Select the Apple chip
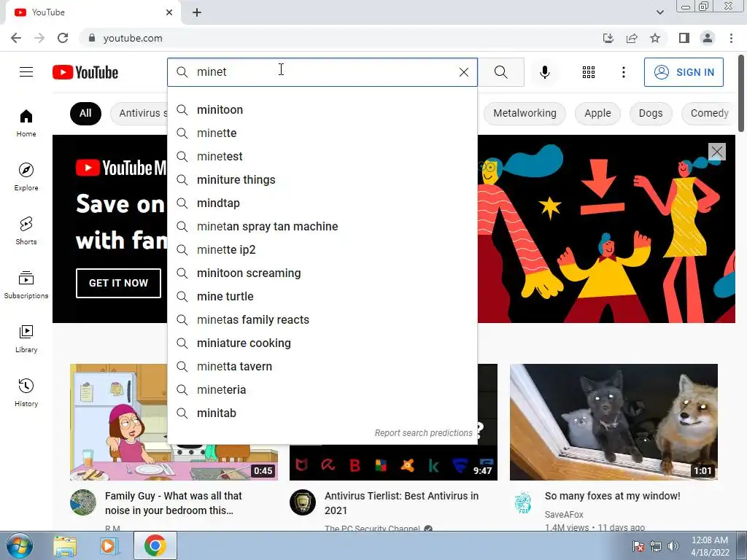 pyautogui.click(x=597, y=113)
